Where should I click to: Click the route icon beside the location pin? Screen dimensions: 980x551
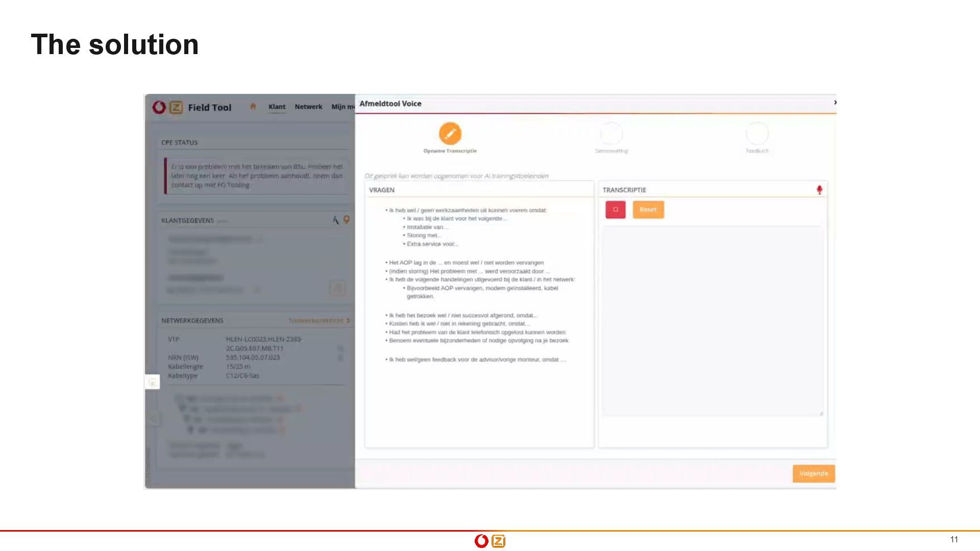click(335, 220)
